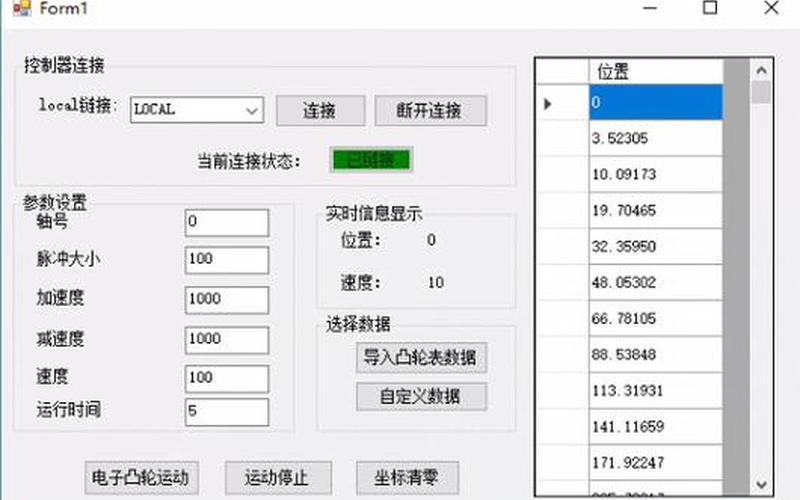
Task: Click the 运动停止 button
Action: point(278,478)
